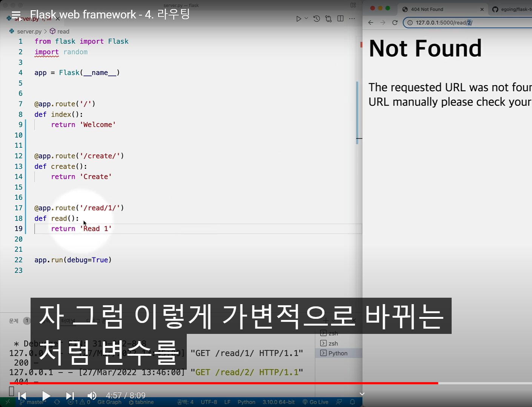Open the run options dropdown arrow
This screenshot has width=532, height=407.
(306, 18)
